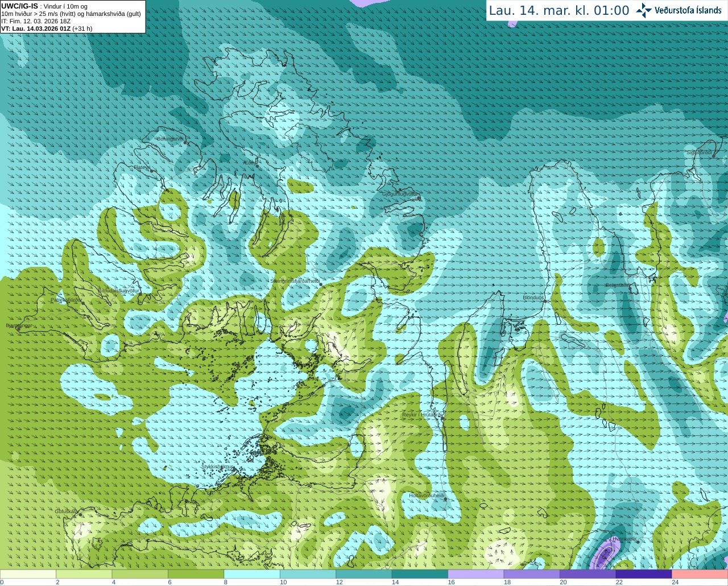Select the Holtavörðuheiði station label
728x586 pixels.
[427, 496]
